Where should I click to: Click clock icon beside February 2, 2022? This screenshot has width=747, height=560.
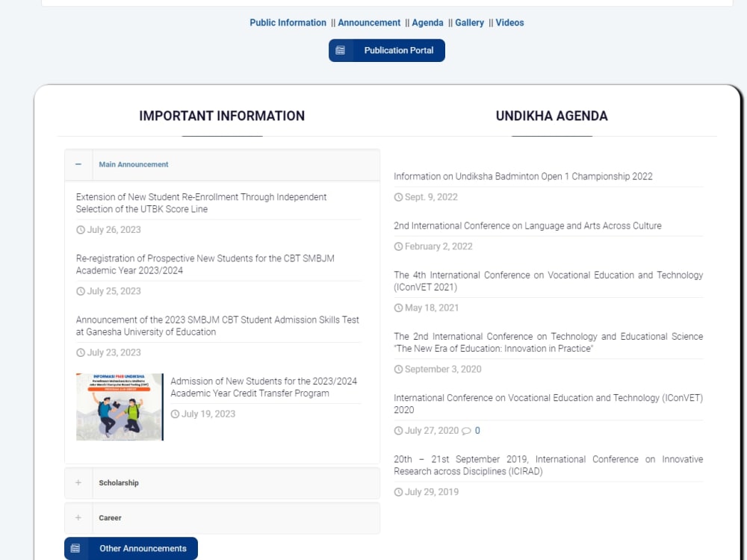[398, 246]
